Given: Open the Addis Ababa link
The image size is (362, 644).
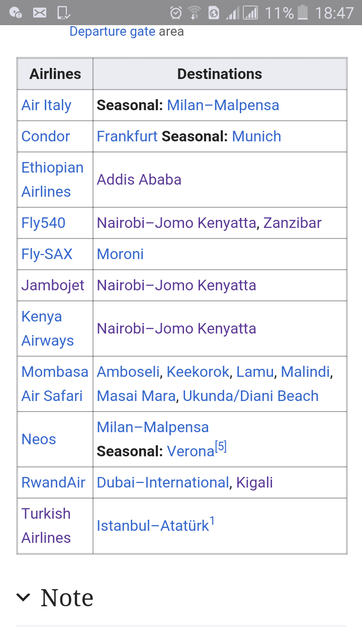Looking at the screenshot, I should (139, 180).
